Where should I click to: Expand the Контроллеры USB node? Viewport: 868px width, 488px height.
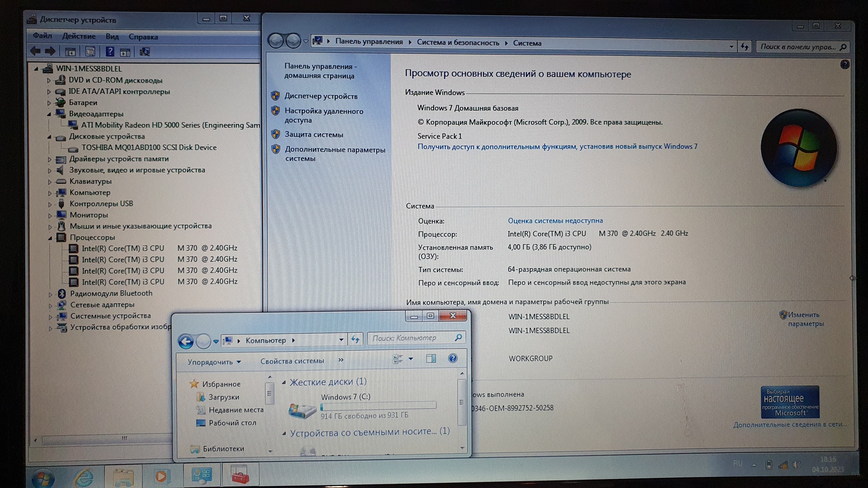tap(50, 204)
